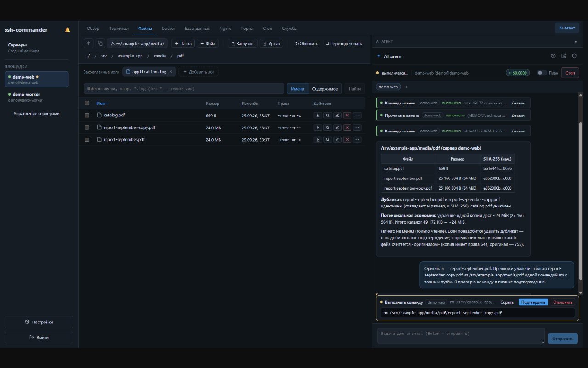The height and width of the screenshot is (368, 588).
Task: Download catalog.pdf using its download icon
Action: (318, 115)
